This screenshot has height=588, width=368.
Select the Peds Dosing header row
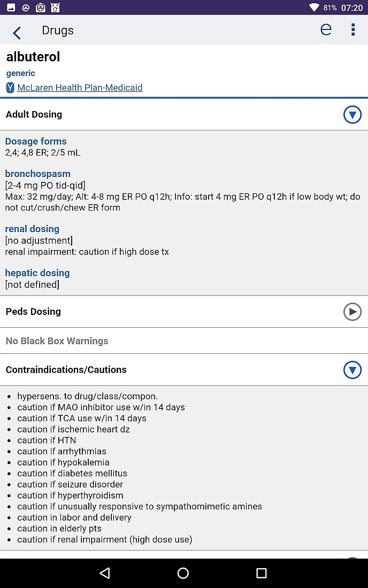pos(184,312)
